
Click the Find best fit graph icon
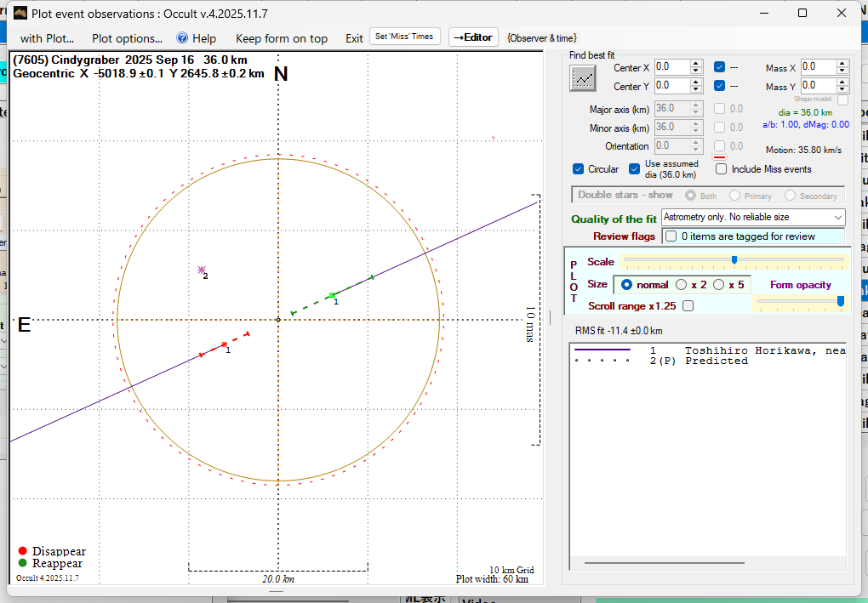(583, 77)
